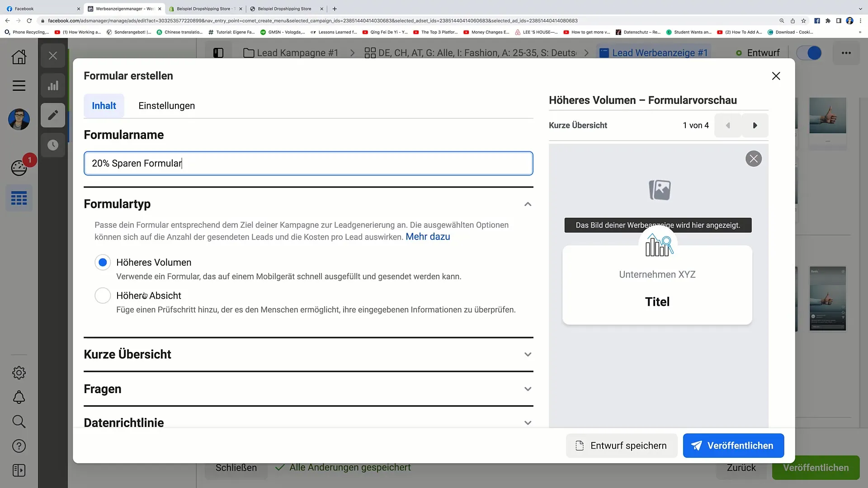Toggle the ad on/off switch next to Entwurf
Image resolution: width=868 pixels, height=488 pixels.
pos(809,53)
